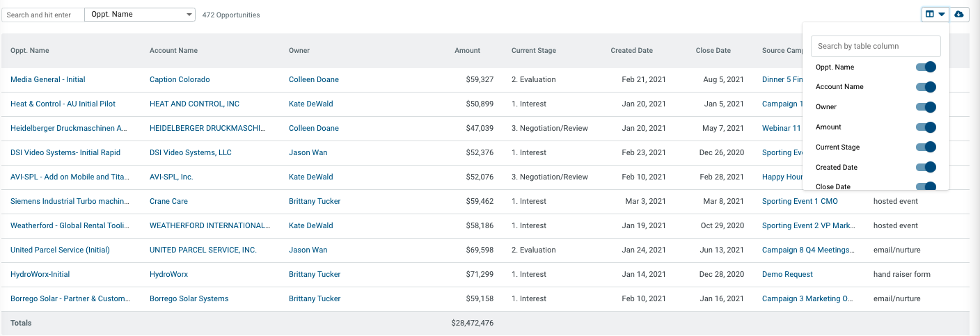Open AVI-SPL - Add on Mobile opportunity
This screenshot has width=980, height=336.
[70, 177]
